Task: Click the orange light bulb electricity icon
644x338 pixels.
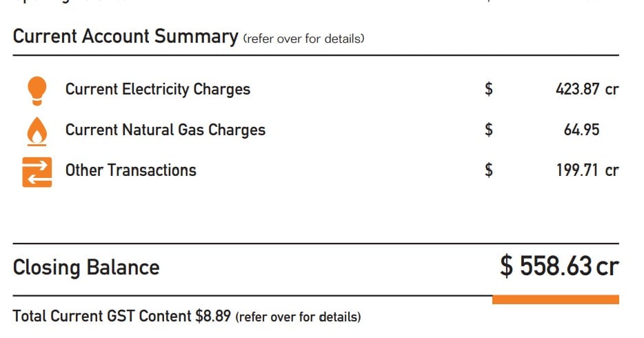Action: coord(37,91)
